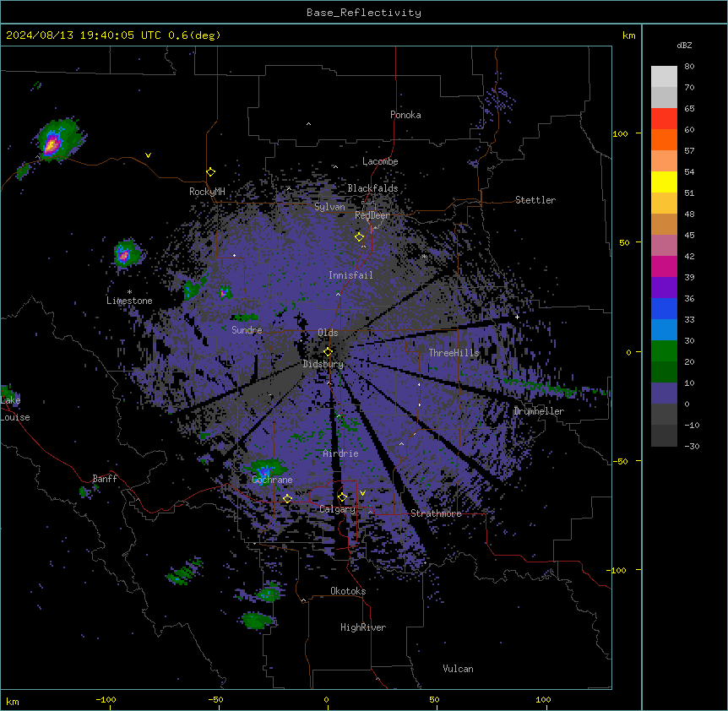This screenshot has height=711, width=728.
Task: Click the yellow v marker northwest of RockyMH
Action: coord(148,155)
